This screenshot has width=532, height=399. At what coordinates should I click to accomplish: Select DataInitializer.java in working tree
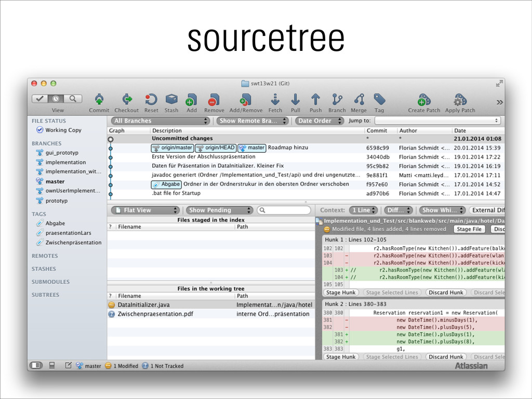(211, 304)
